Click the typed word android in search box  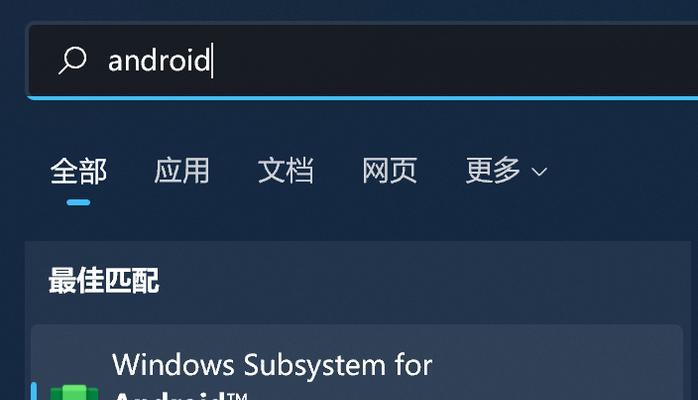[159, 61]
